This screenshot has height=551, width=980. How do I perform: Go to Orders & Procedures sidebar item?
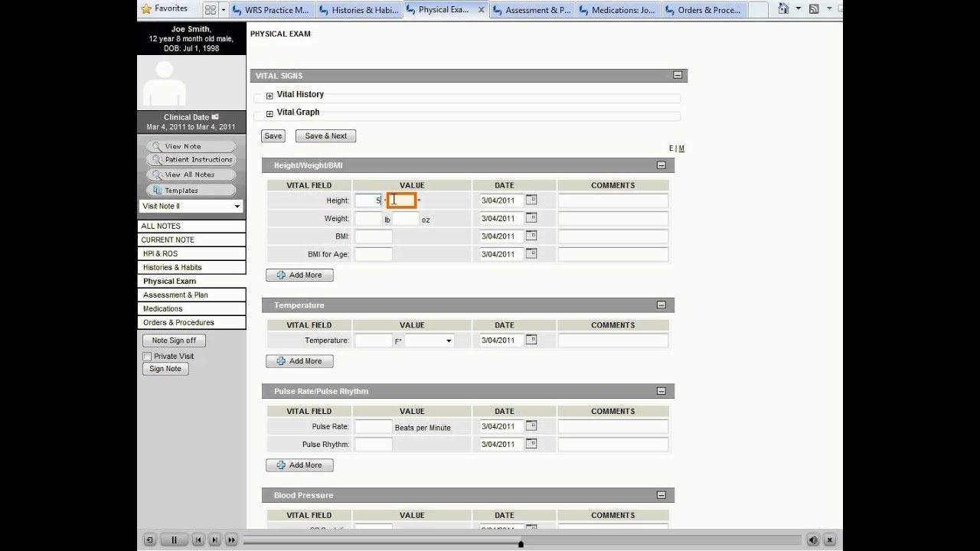(192, 322)
